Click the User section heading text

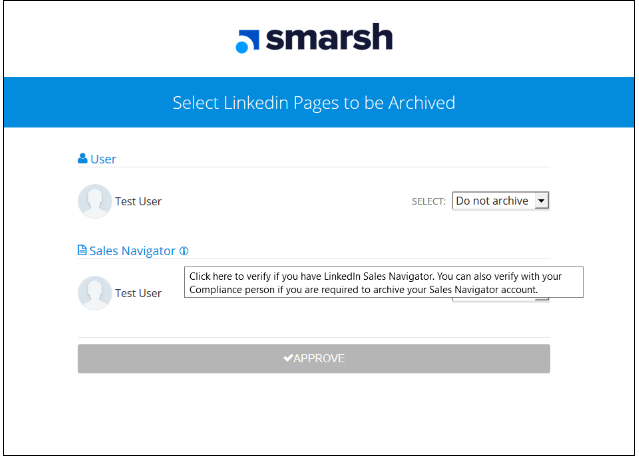[x=103, y=159]
